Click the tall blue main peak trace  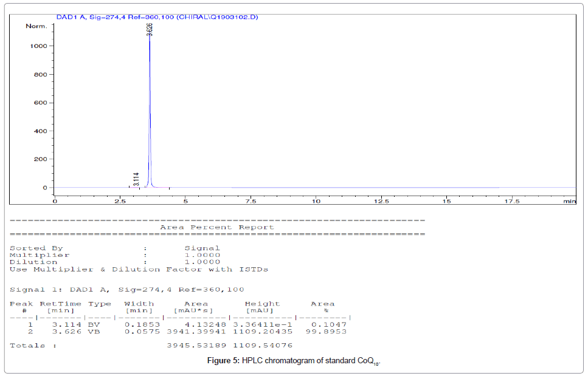tap(150, 109)
